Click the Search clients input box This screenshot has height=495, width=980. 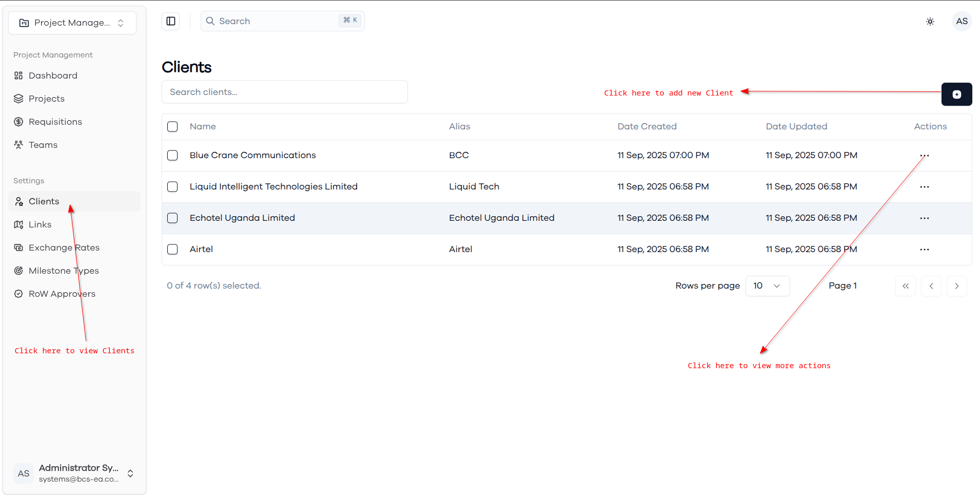285,92
